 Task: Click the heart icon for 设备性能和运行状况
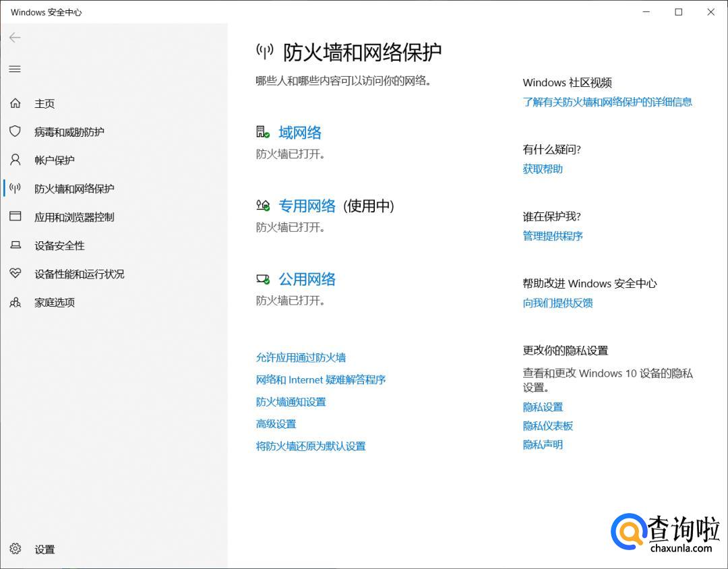[16, 273]
